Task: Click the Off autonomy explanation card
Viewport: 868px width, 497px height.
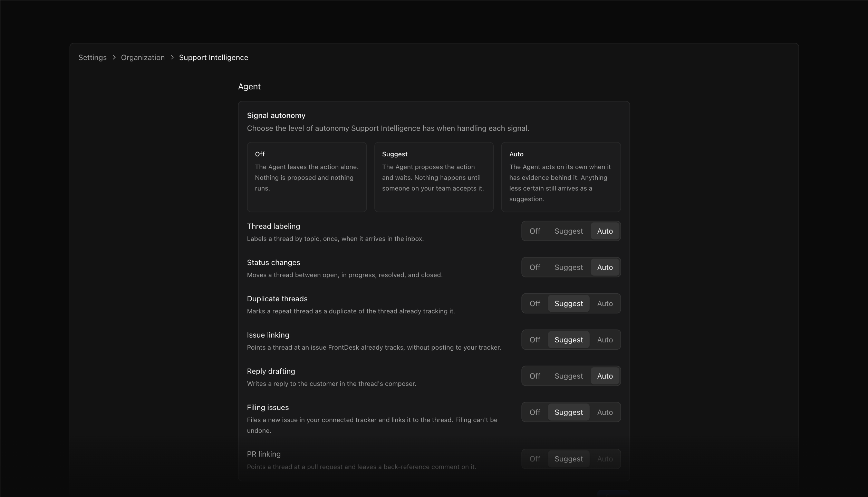Action: tap(307, 177)
